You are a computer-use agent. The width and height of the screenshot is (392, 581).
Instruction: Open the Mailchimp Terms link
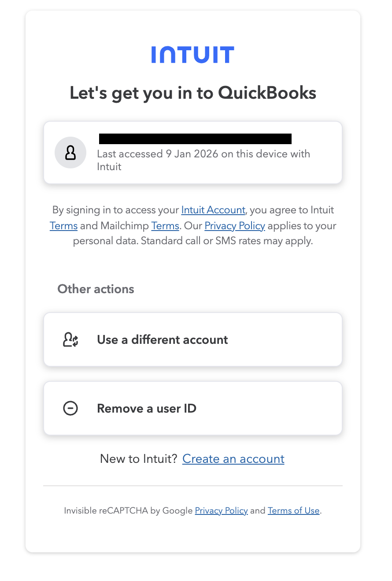click(165, 226)
